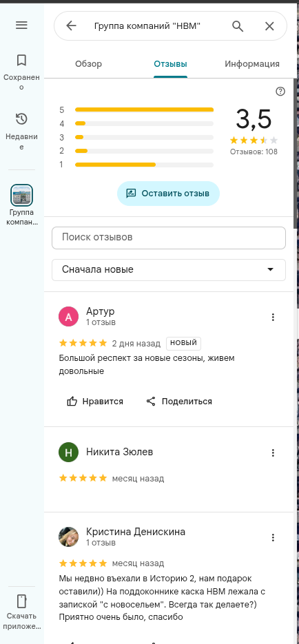Image resolution: width=299 pixels, height=644 pixels.
Task: Open more options for Кристина Денискина's review
Action: pyautogui.click(x=273, y=537)
